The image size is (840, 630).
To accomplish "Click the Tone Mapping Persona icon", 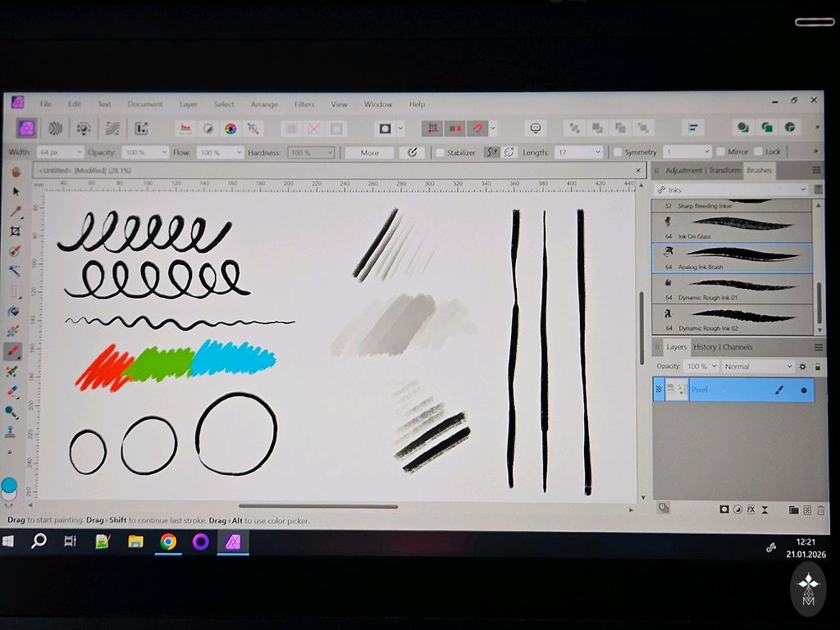I will tap(112, 128).
